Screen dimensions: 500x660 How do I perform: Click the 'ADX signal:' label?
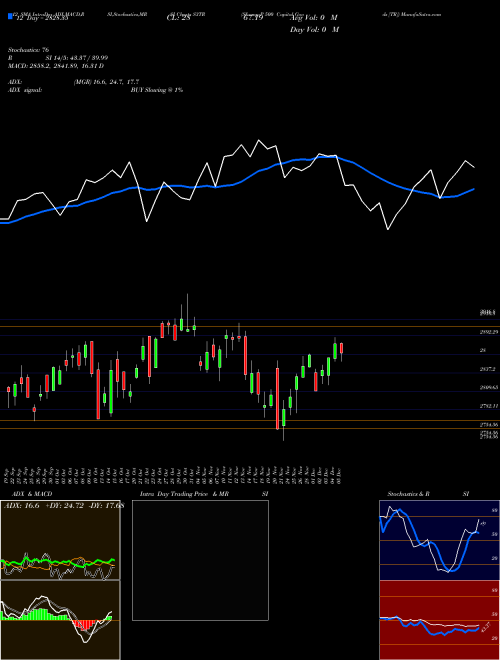25,90
